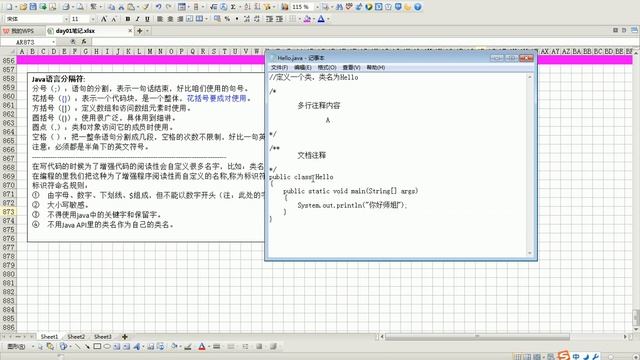Screen dimensions: 640x360
Task: Insert WordArt from drawing toolbar
Action: [137, 347]
